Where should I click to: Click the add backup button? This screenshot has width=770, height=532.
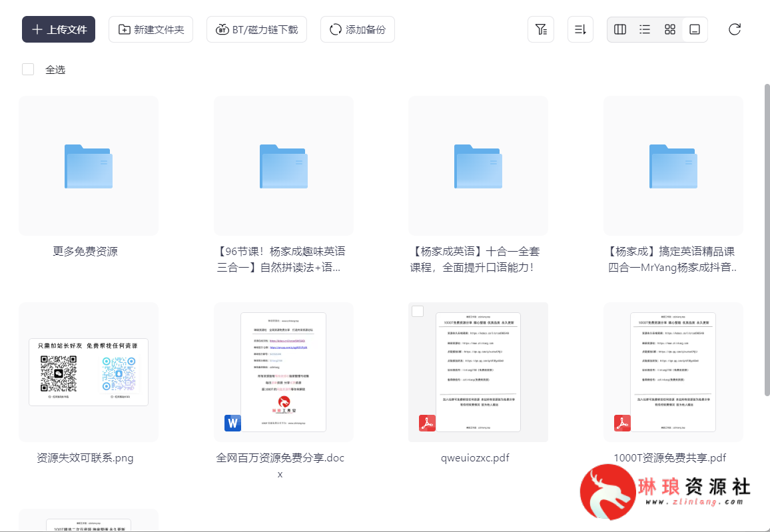pyautogui.click(x=358, y=29)
